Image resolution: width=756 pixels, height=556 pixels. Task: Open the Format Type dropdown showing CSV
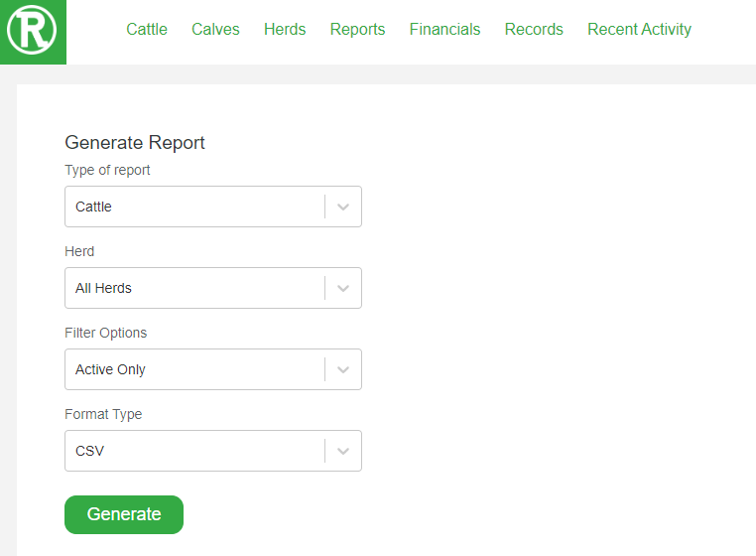tap(213, 451)
